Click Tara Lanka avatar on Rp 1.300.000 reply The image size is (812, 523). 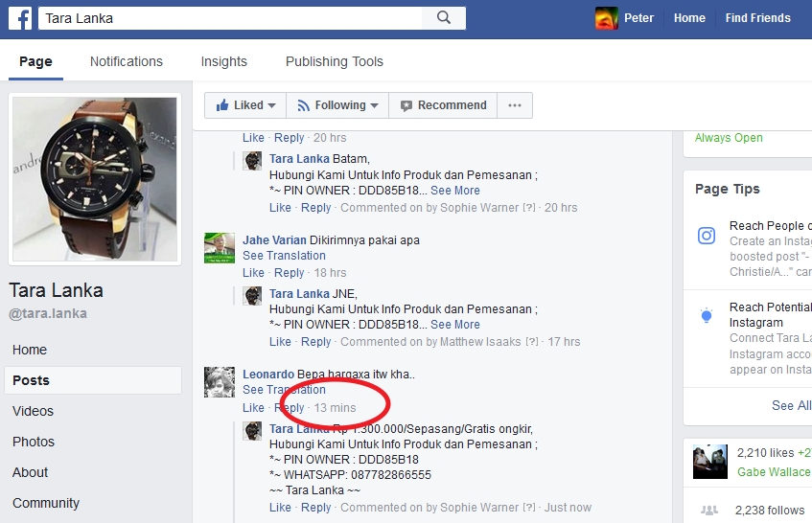[252, 431]
